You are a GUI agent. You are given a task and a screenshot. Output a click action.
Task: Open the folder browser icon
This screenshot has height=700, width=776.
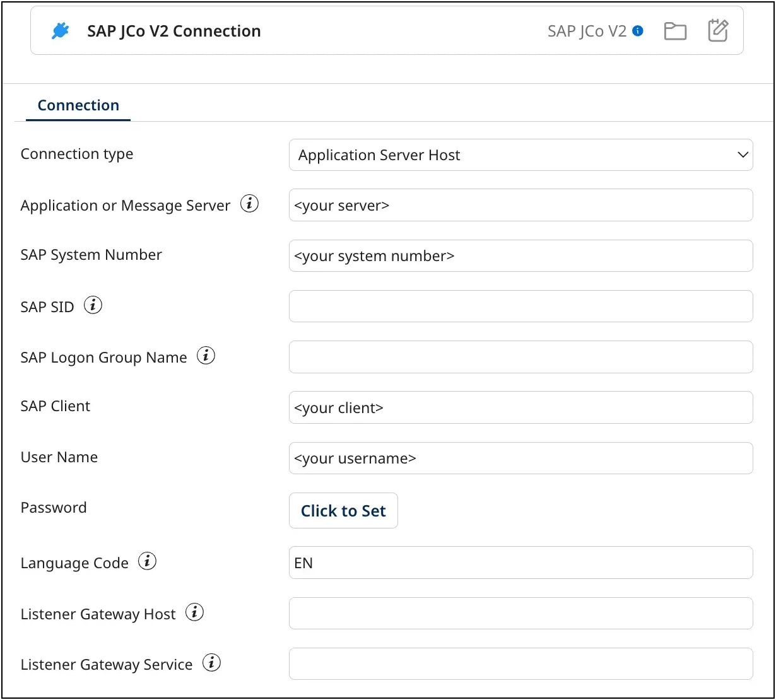pyautogui.click(x=675, y=30)
